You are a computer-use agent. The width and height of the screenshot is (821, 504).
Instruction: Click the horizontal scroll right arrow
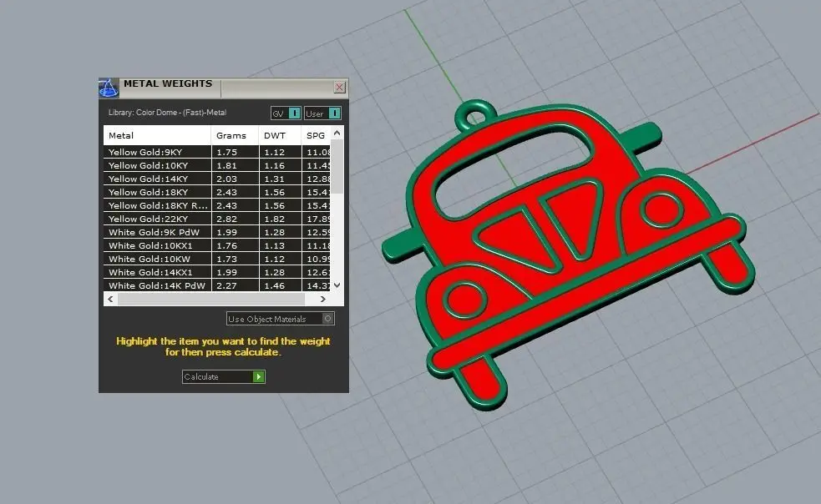(323, 299)
